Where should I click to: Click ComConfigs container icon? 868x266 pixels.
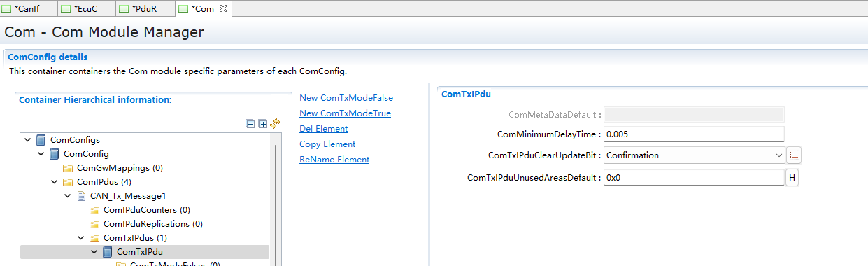41,140
